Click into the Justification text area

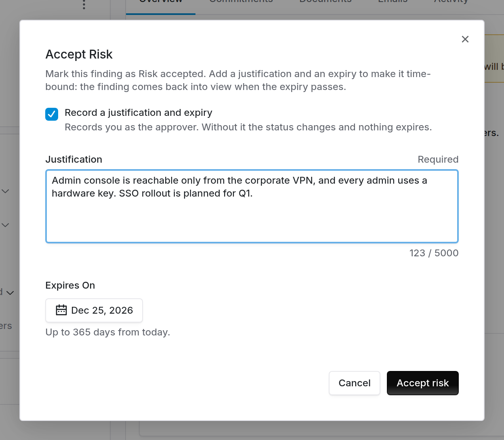pyautogui.click(x=252, y=206)
